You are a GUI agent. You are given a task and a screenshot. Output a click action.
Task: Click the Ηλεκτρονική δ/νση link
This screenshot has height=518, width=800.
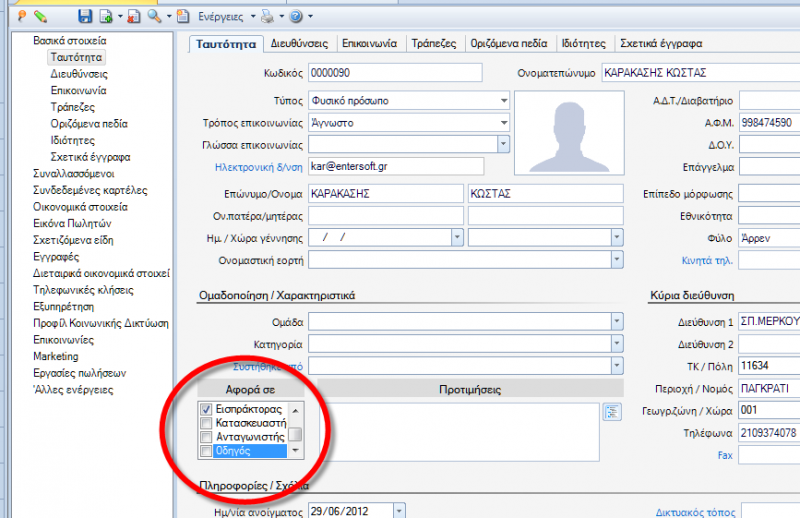pos(259,167)
